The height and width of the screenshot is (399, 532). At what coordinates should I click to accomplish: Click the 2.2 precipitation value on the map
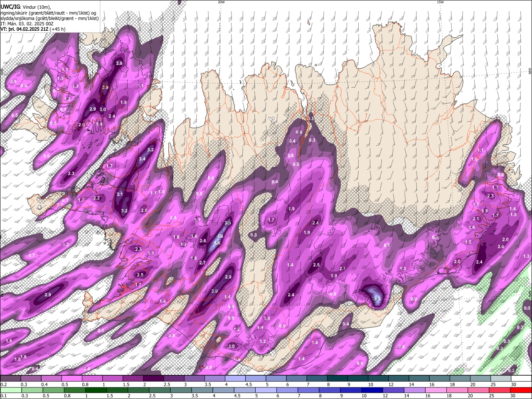pos(97,198)
